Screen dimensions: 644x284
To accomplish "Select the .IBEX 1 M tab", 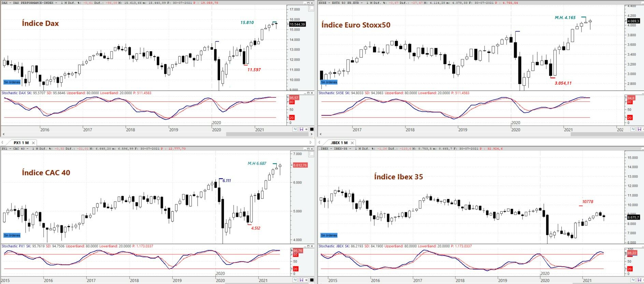I will [339, 143].
